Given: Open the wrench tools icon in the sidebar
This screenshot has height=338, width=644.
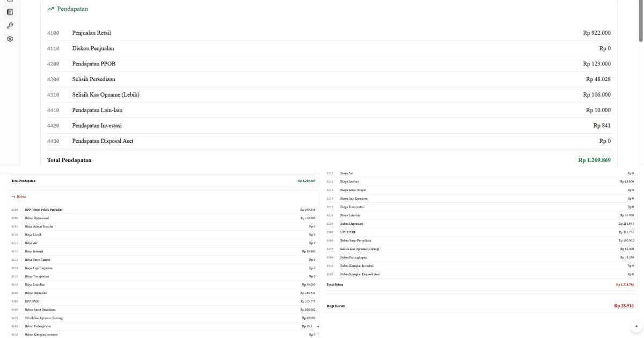Looking at the screenshot, I should [10, 26].
